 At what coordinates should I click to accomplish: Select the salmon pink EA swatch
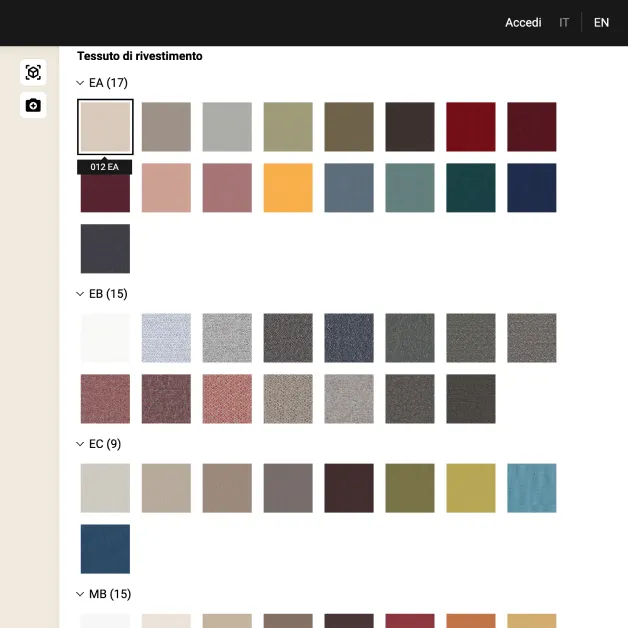166,188
